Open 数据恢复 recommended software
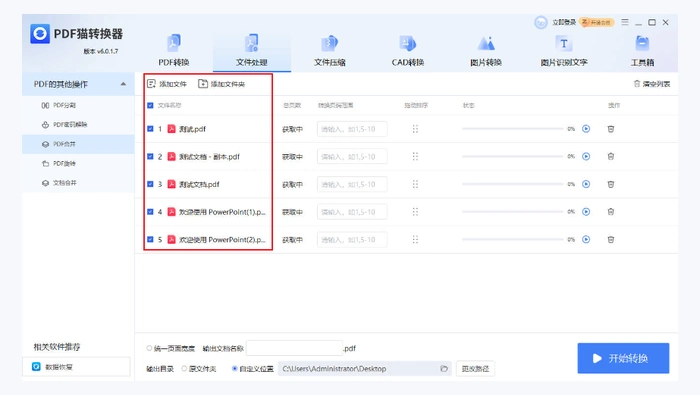Screen dimensions: 700x395 (76, 367)
